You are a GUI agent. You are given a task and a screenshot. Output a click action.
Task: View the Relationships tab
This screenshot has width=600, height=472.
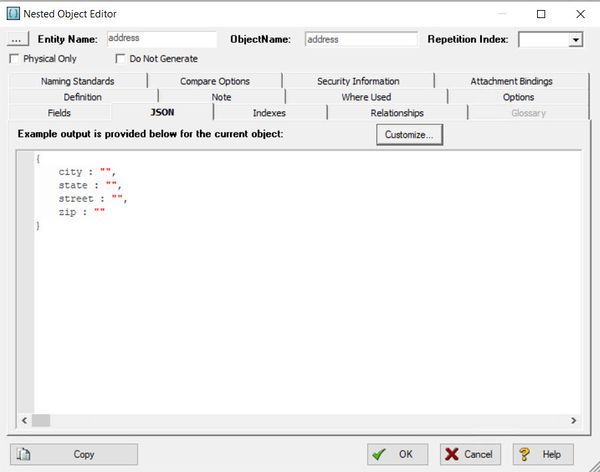point(397,113)
